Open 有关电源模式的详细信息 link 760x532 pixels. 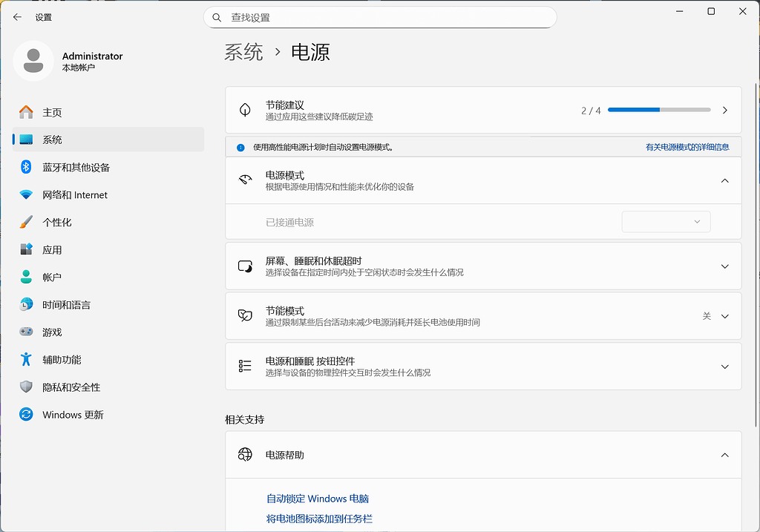pos(687,147)
